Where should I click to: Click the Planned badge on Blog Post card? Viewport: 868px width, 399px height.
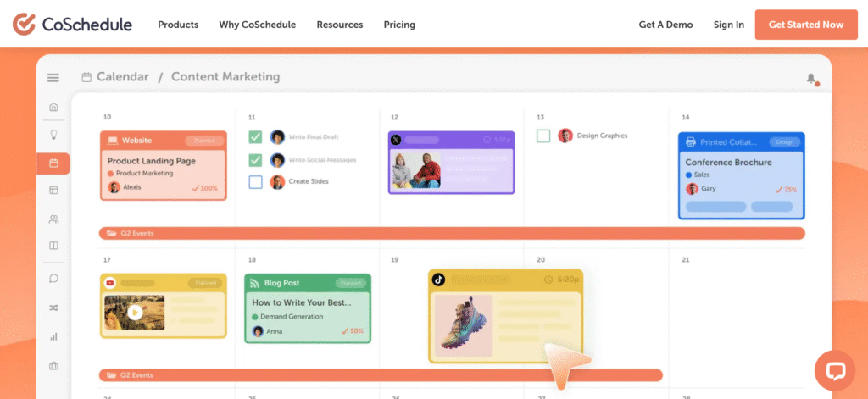351,283
